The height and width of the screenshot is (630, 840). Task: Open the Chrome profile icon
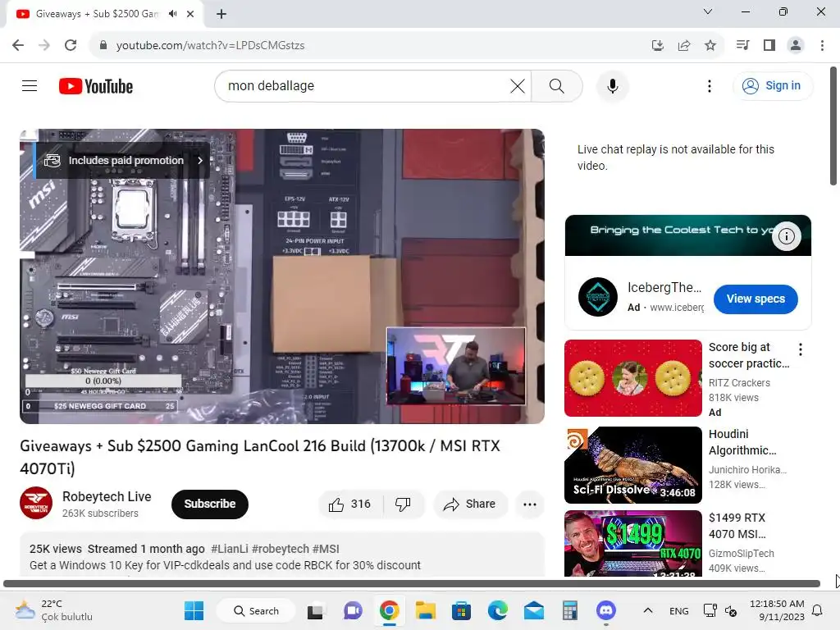796,45
